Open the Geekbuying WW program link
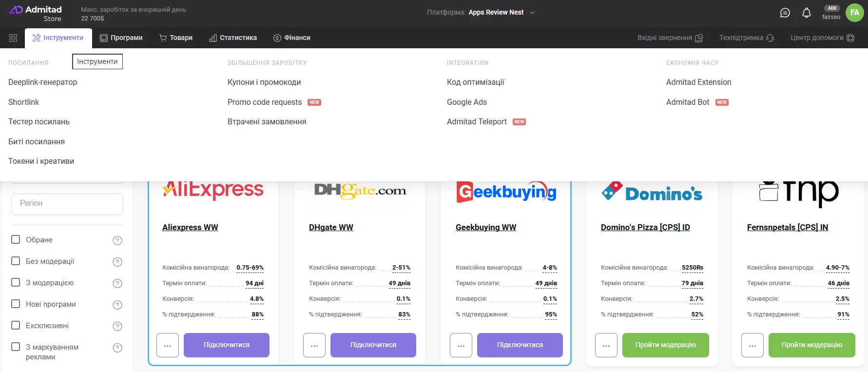The width and height of the screenshot is (868, 372). pyautogui.click(x=486, y=227)
